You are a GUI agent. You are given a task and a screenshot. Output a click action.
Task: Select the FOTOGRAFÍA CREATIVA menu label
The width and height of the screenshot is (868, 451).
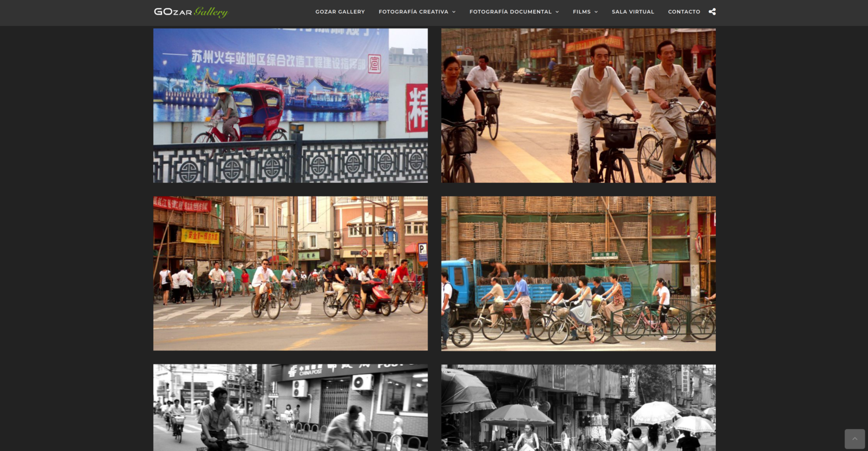tap(413, 12)
